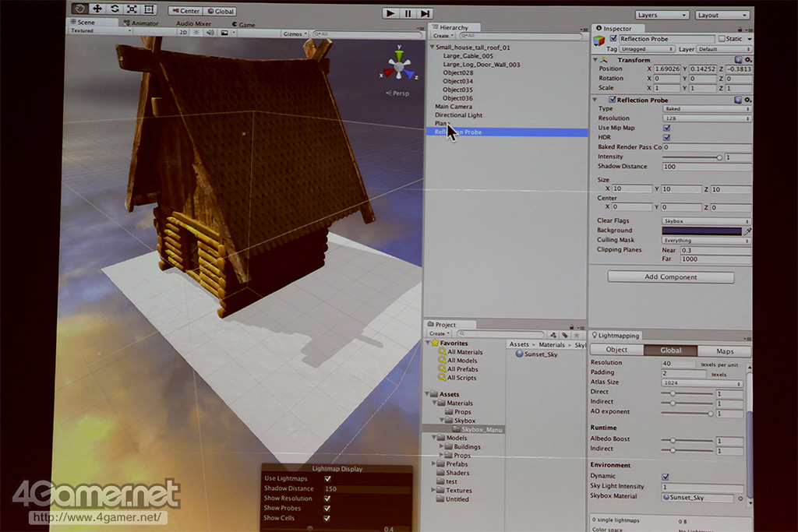Start Play mode
Screen dimensions: 798x532
point(390,13)
